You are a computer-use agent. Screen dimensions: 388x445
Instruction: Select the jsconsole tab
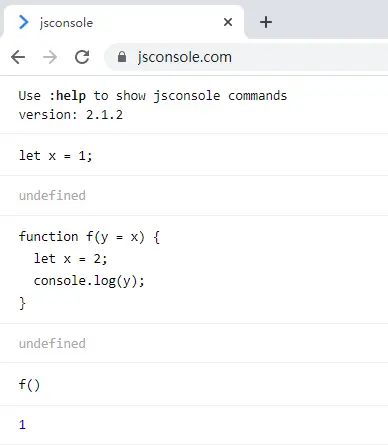(124, 22)
